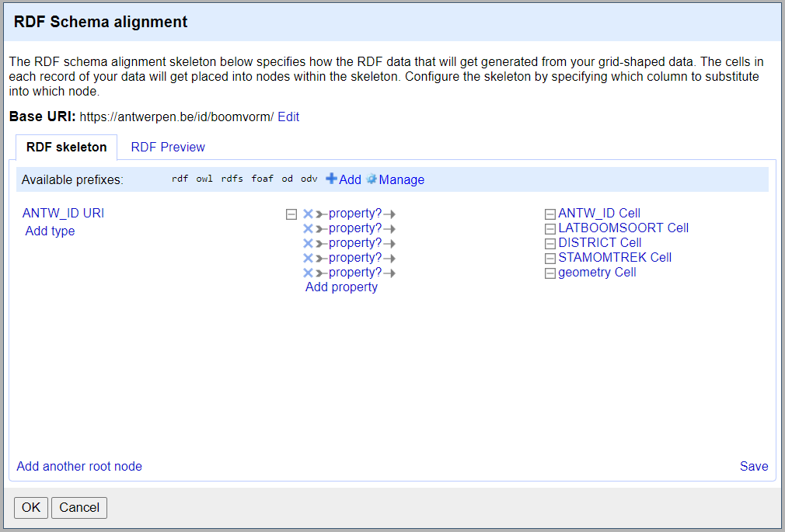Viewport: 785px width, 532px height.
Task: Remove the property row for ANTW_ID Cell
Action: 308,214
